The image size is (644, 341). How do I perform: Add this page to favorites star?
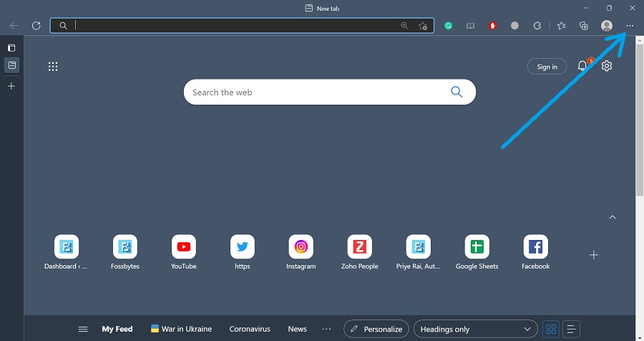point(423,26)
